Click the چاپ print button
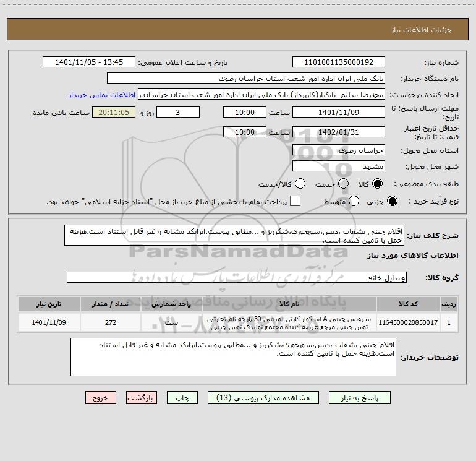Image resolution: width=476 pixels, height=461 pixels. point(182,398)
